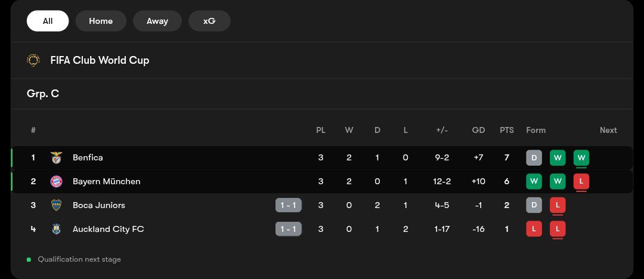644x279 pixels.
Task: Open the Benfica team page
Action: tap(88, 158)
